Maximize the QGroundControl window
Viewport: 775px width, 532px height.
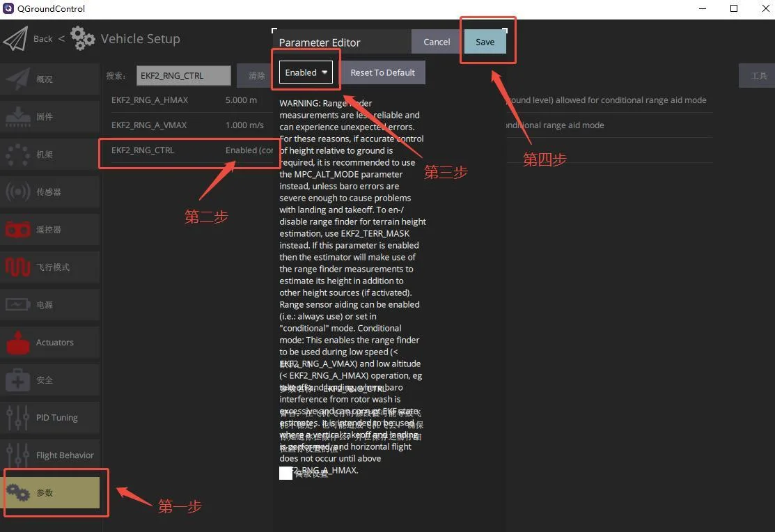click(734, 8)
